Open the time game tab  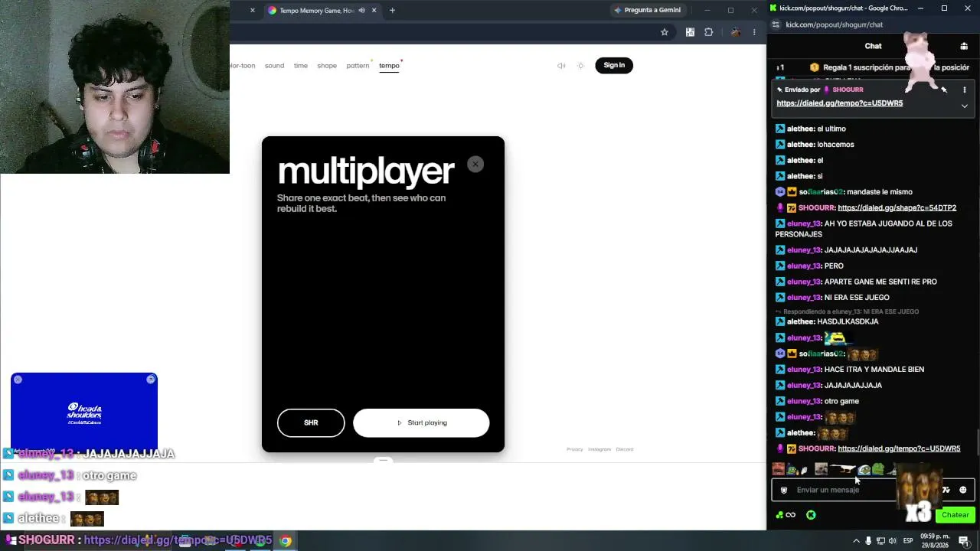tap(301, 66)
